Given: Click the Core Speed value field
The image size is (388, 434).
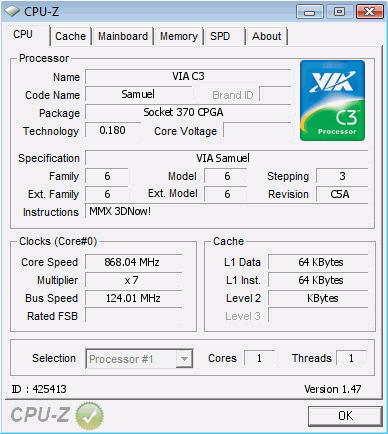Looking at the screenshot, I should coord(133,262).
